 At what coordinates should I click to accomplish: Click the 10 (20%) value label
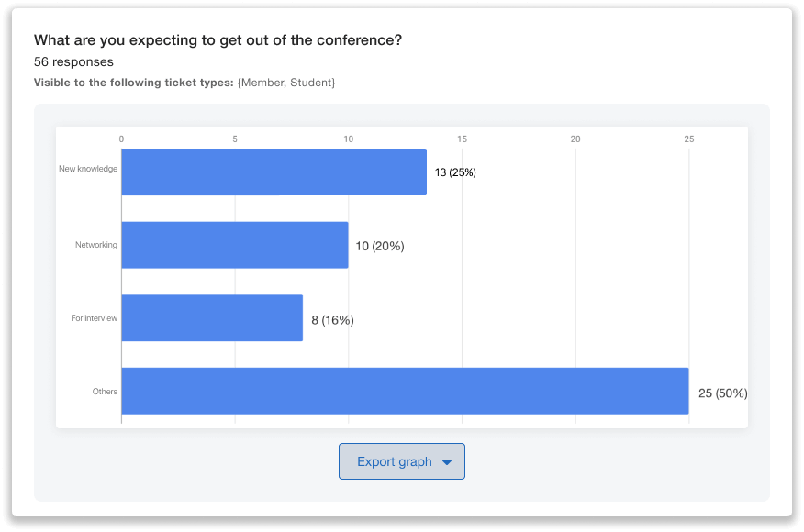pos(378,246)
